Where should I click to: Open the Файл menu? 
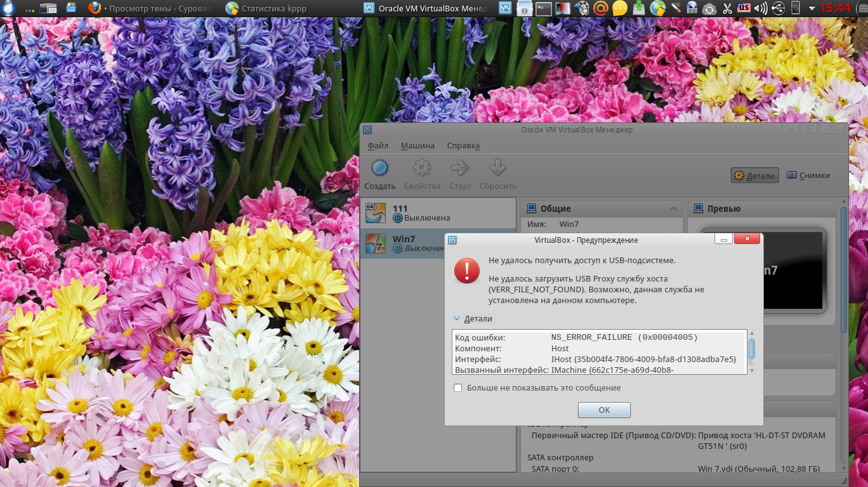pos(378,145)
